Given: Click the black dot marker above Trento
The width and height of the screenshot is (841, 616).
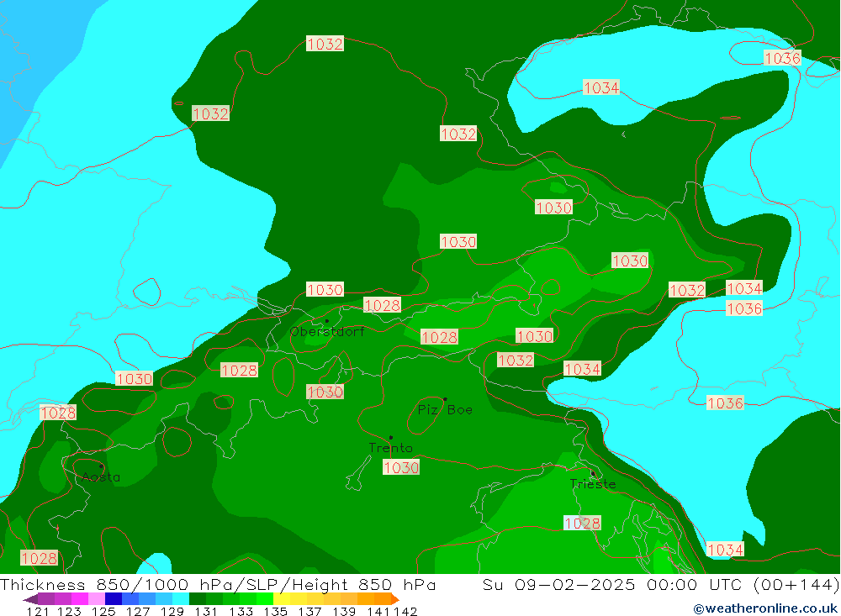Looking at the screenshot, I should click(x=390, y=438).
